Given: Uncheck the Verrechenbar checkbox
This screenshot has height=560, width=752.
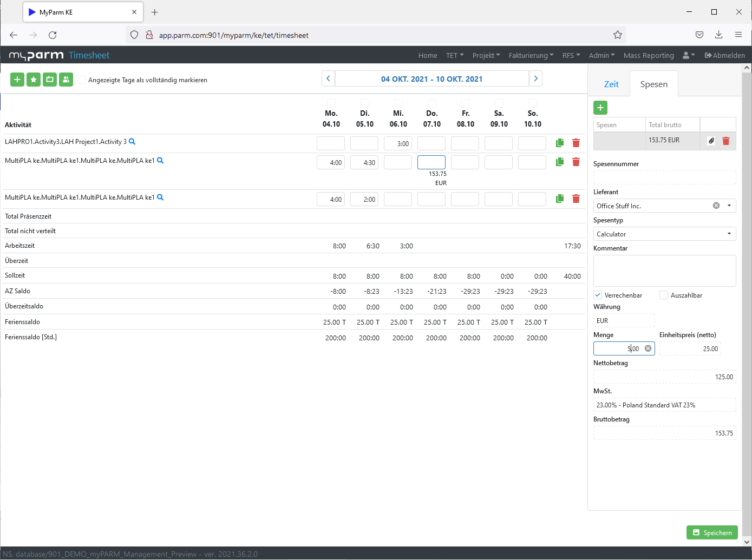Looking at the screenshot, I should pyautogui.click(x=598, y=295).
